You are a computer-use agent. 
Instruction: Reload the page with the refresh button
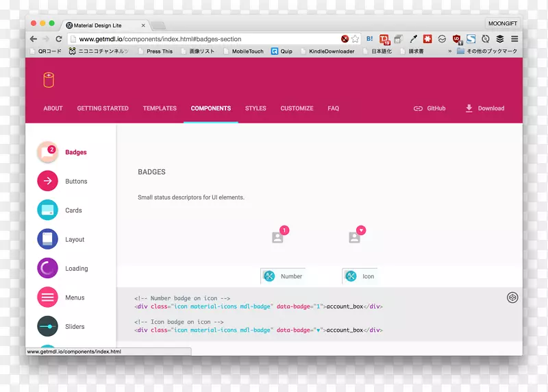58,39
